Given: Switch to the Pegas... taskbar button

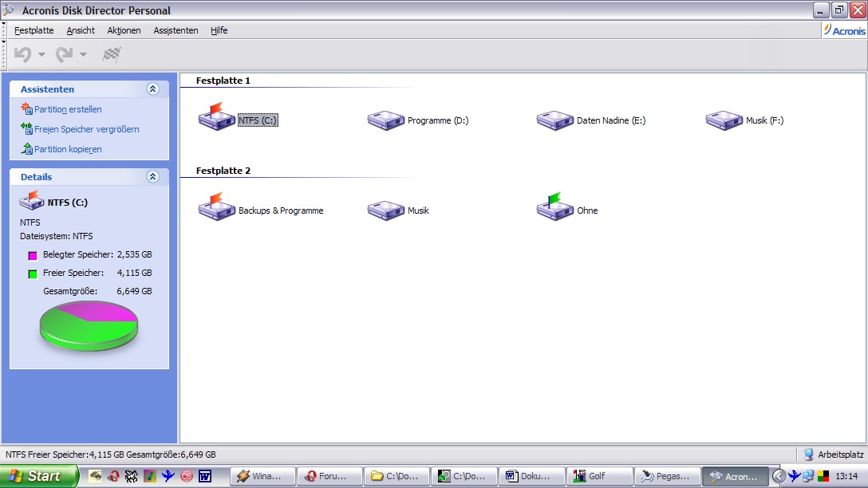Looking at the screenshot, I should pos(666,476).
